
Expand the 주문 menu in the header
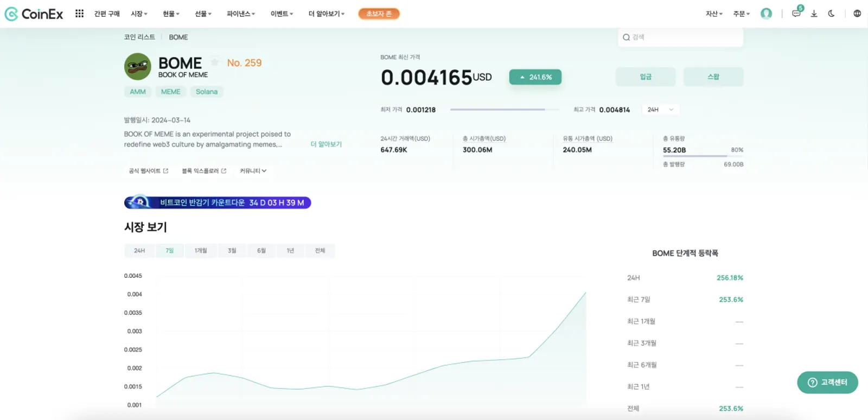click(741, 14)
